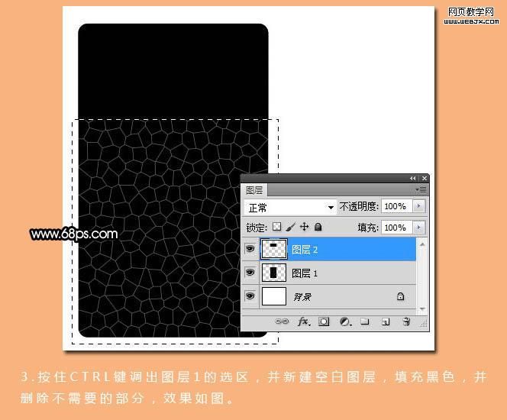Image resolution: width=507 pixels, height=420 pixels.
Task: Select layer name 背景
Action: 302,297
